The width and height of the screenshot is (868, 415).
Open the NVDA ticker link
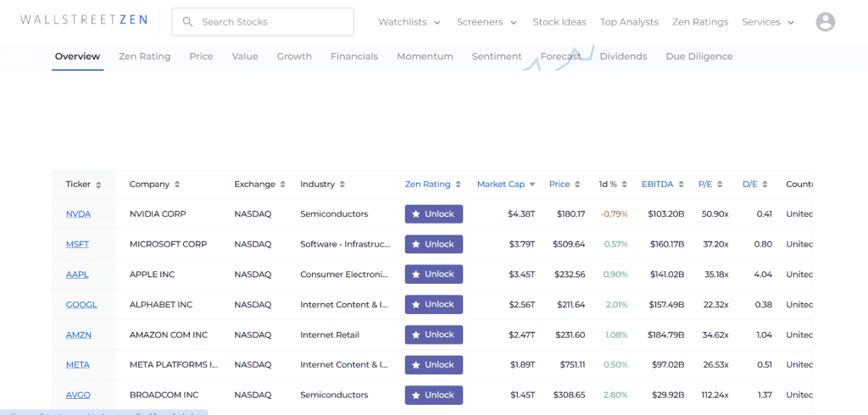tap(78, 214)
